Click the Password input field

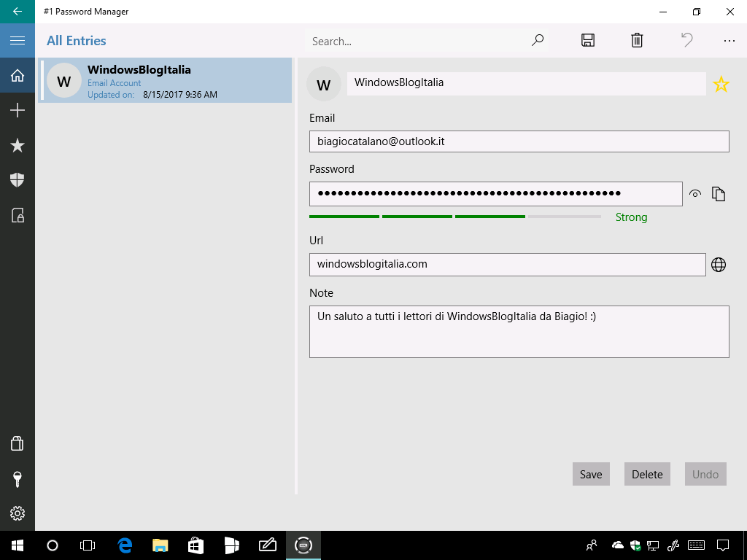tap(495, 194)
